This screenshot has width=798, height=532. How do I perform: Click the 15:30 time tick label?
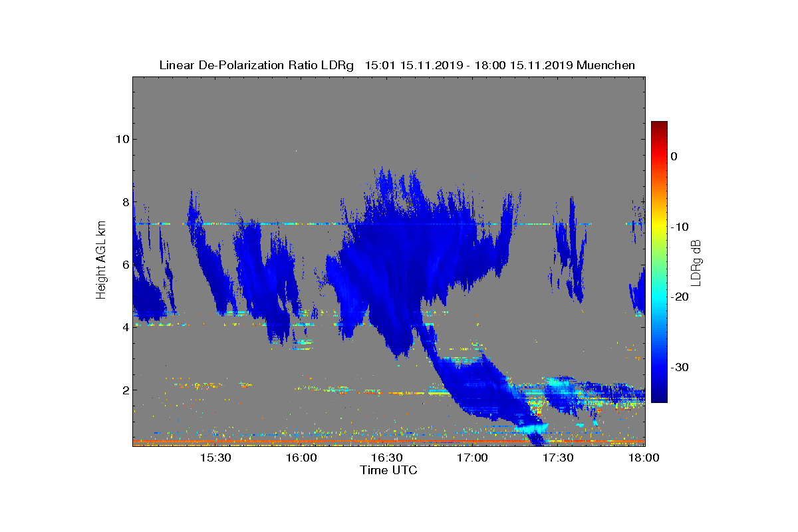pyautogui.click(x=215, y=458)
